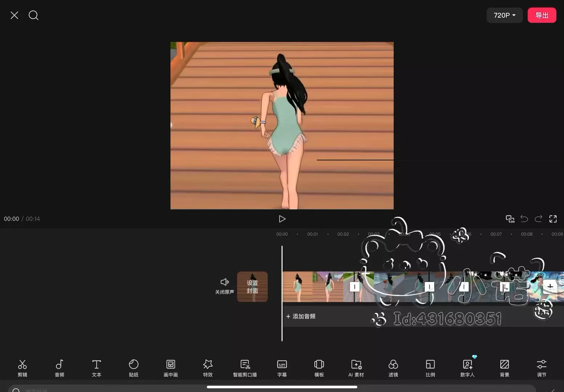Open the 字幕 captions tool
The width and height of the screenshot is (564, 392).
coord(282,368)
